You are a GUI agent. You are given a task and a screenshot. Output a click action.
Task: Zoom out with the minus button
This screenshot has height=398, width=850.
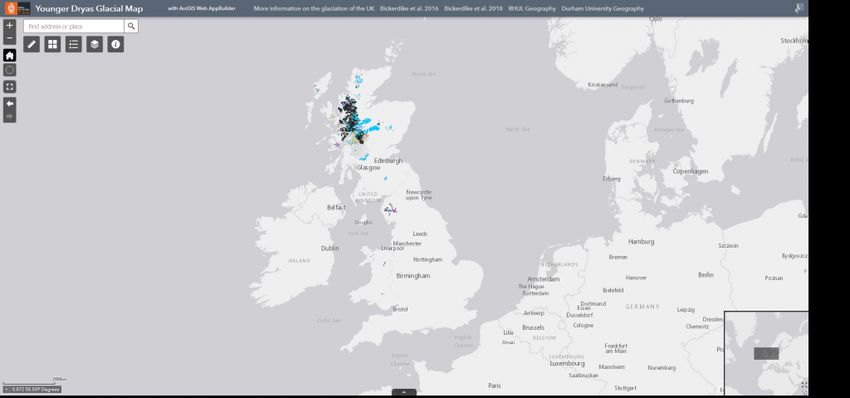coord(10,38)
